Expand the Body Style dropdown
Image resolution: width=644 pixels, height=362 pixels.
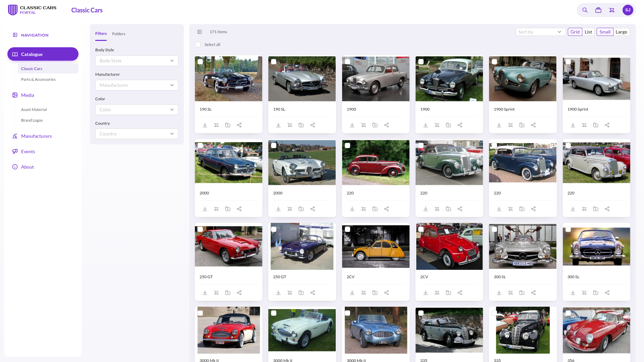(x=137, y=61)
